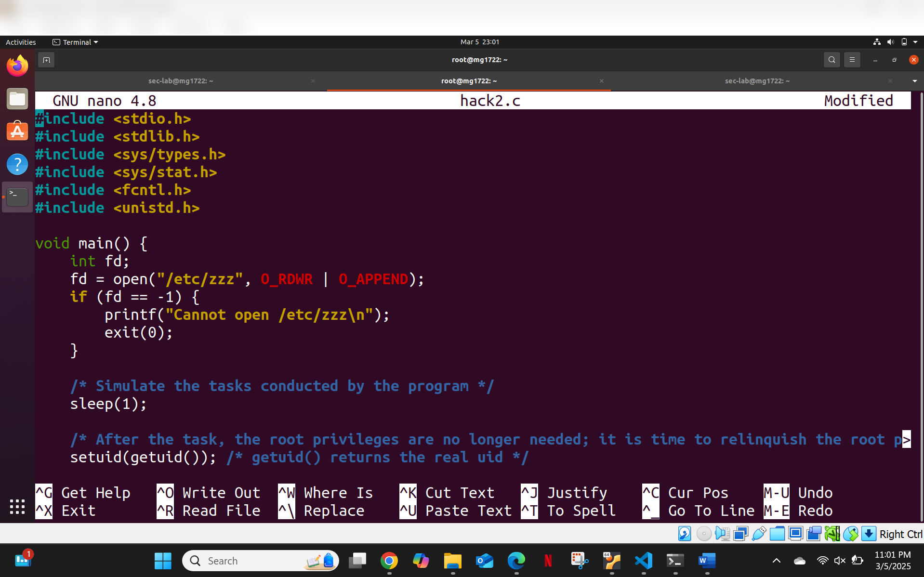
Task: Open Task View in the taskbar
Action: 357,561
